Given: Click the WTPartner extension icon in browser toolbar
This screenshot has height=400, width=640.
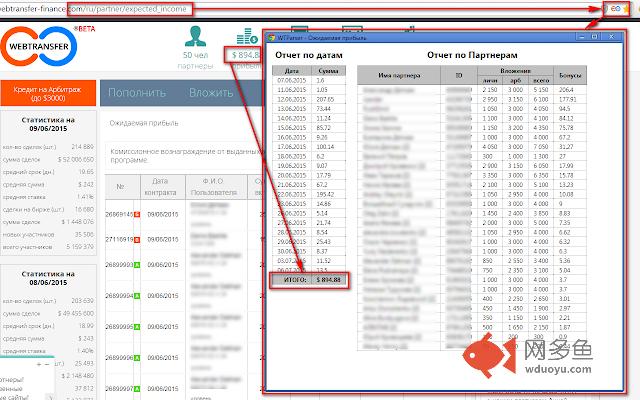Looking at the screenshot, I should pyautogui.click(x=615, y=9).
